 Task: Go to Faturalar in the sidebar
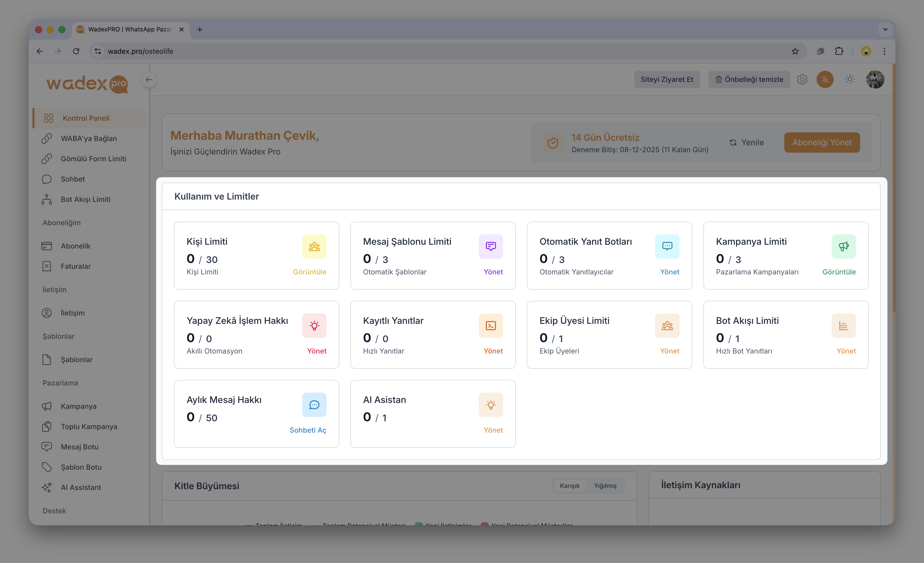(x=75, y=266)
